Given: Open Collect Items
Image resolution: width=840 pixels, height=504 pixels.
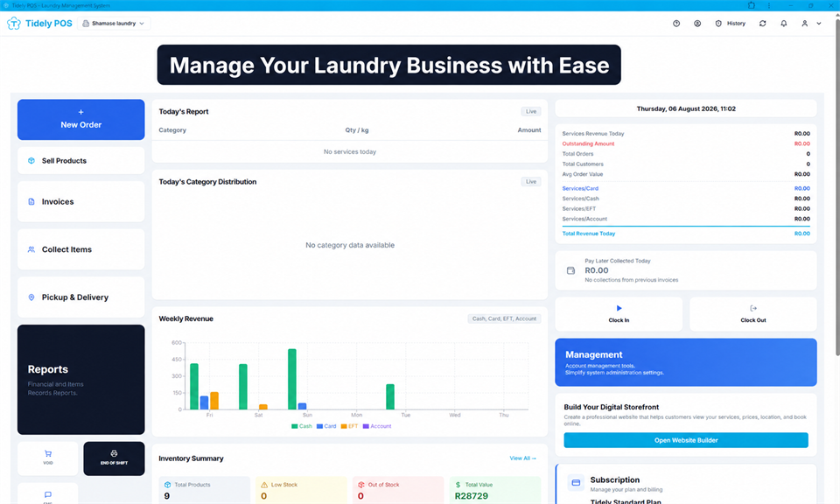Looking at the screenshot, I should 80,249.
